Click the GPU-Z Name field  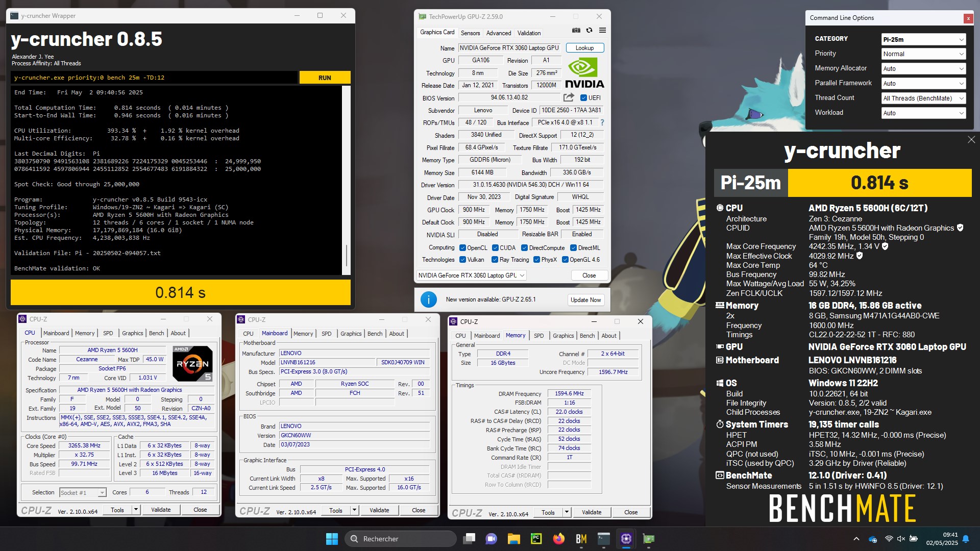pos(509,48)
